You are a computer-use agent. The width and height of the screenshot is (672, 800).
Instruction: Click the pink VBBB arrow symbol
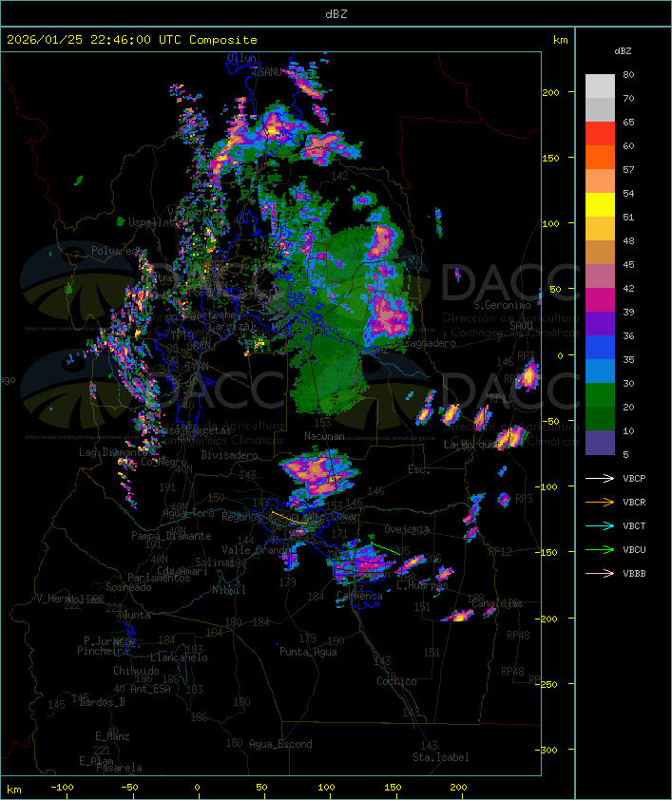[600, 573]
